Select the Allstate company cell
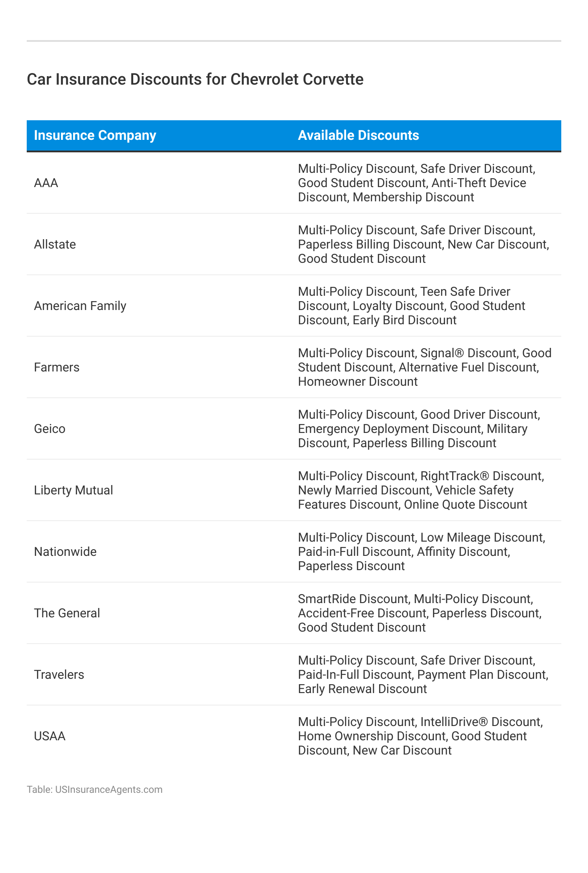 point(55,245)
